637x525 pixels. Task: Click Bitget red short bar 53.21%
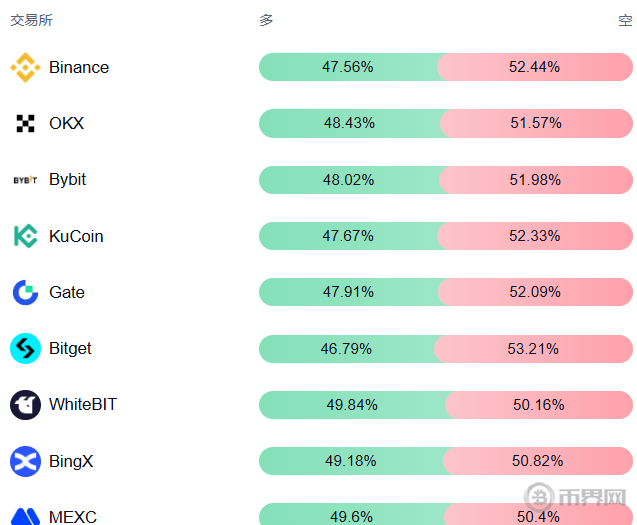(533, 349)
